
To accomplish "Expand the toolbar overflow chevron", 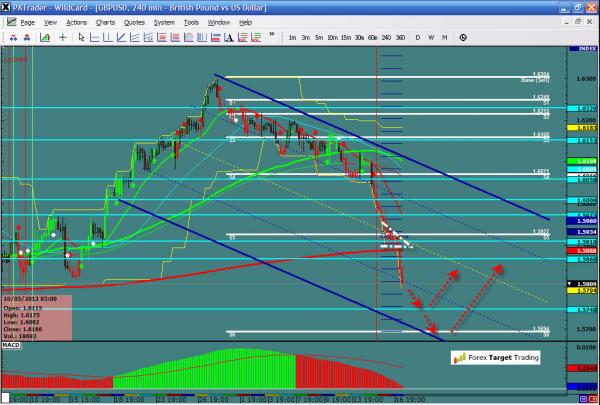I will [272, 34].
